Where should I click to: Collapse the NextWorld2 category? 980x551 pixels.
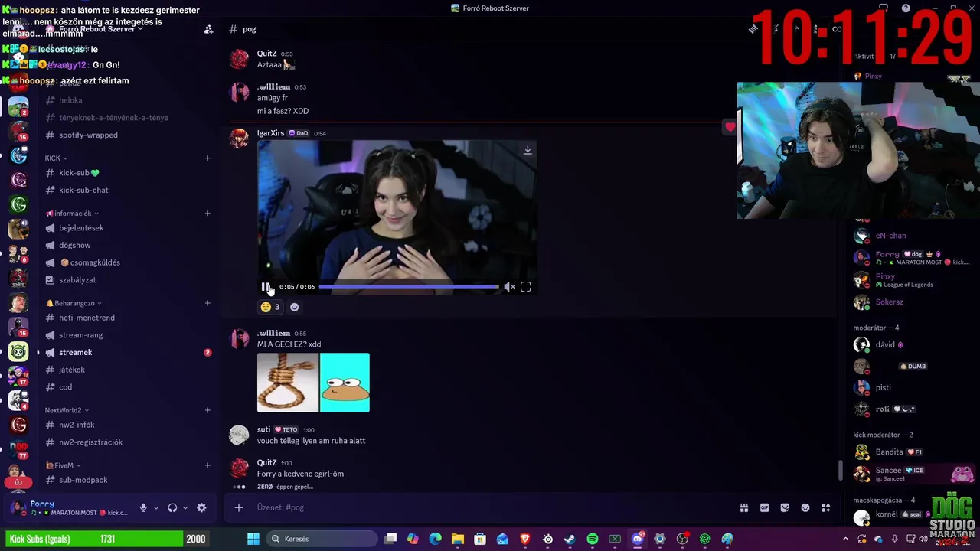click(x=67, y=410)
